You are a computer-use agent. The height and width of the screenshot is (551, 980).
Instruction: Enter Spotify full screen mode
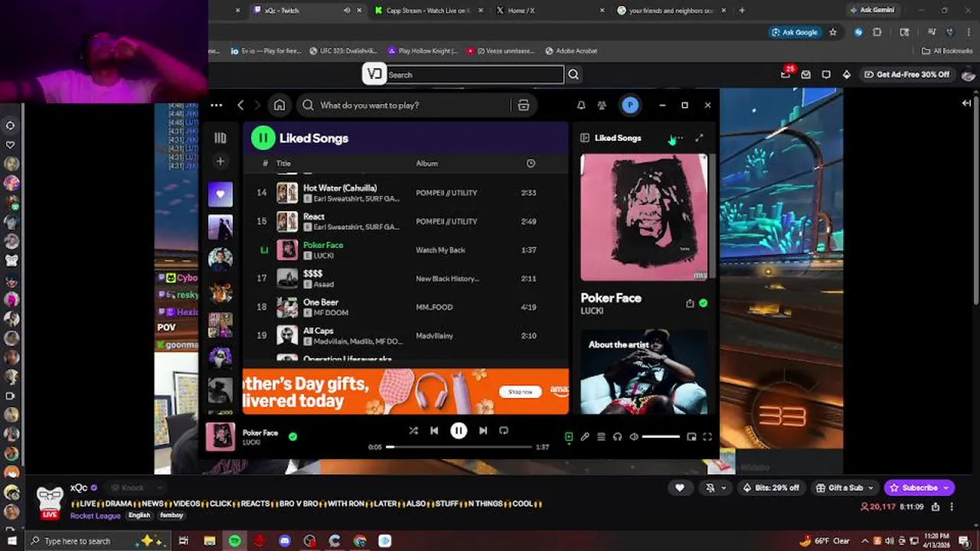(707, 437)
